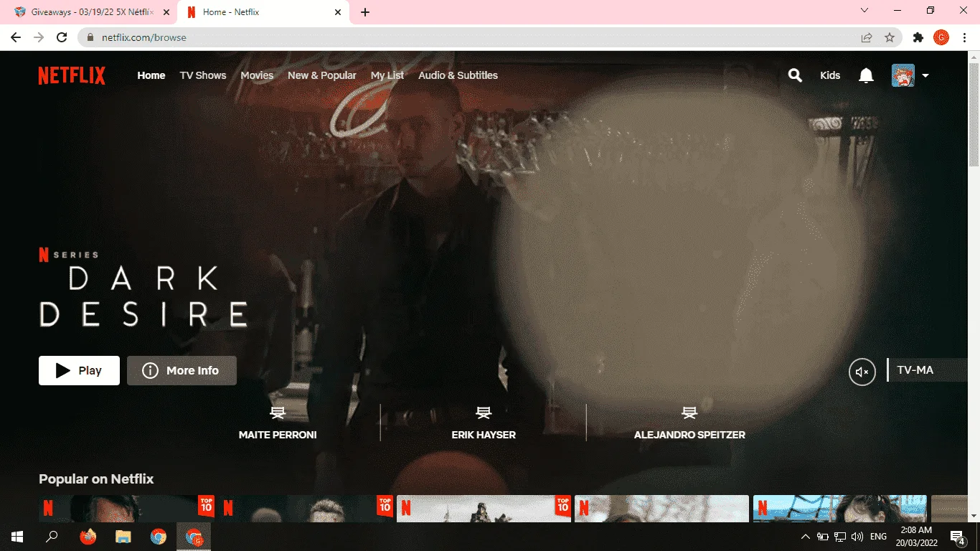Open New & Popular section
The width and height of the screenshot is (980, 551).
coord(322,75)
